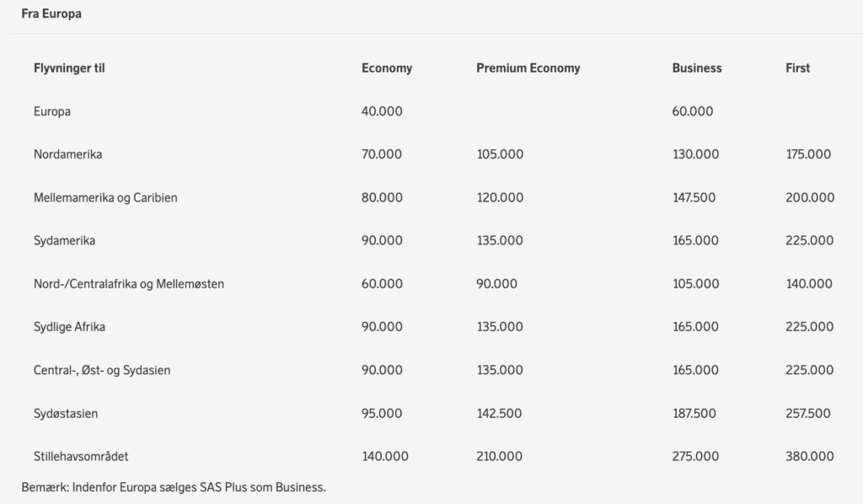Select the Sydamerika row label

point(64,240)
